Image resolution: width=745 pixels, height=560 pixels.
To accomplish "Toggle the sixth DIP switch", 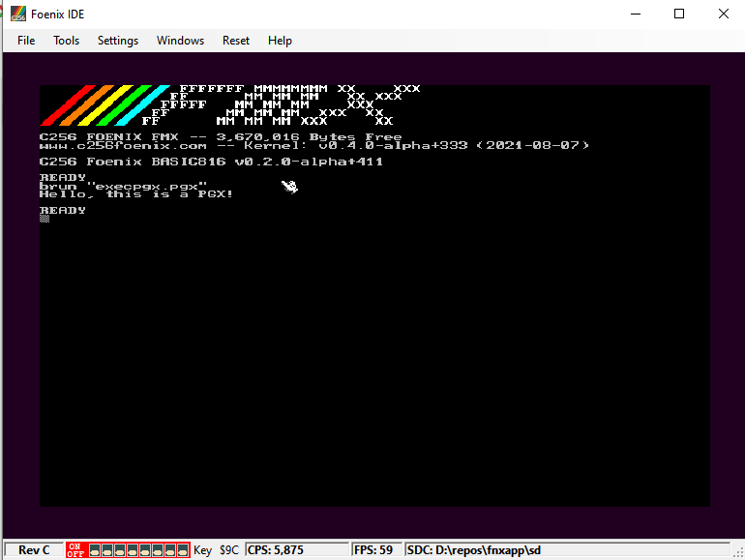I will pyautogui.click(x=158, y=550).
